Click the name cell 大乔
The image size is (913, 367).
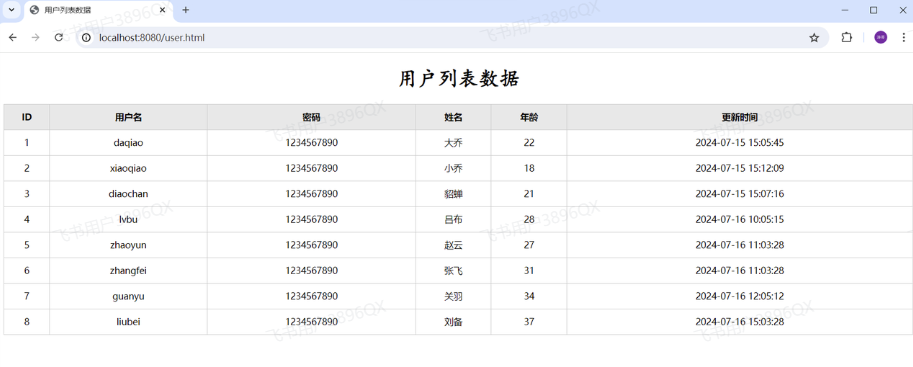[453, 143]
